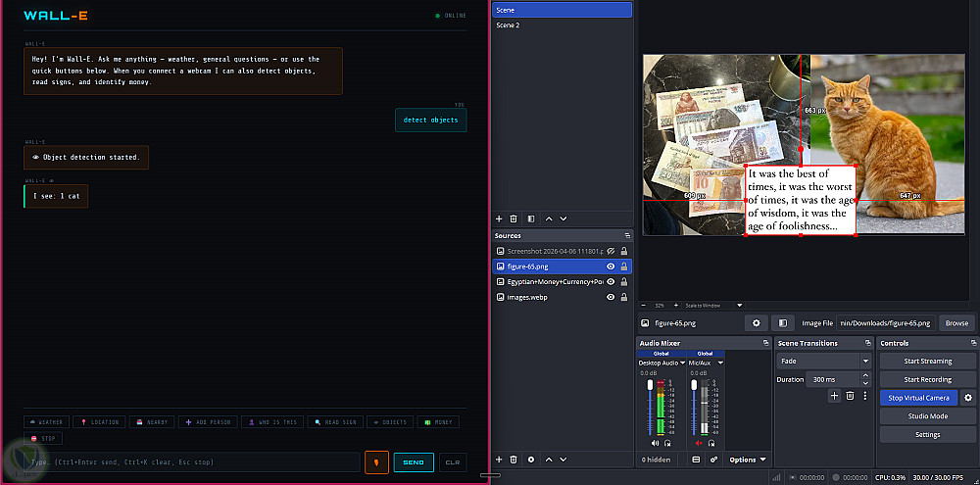Select Scene 2 in scenes list

click(562, 25)
